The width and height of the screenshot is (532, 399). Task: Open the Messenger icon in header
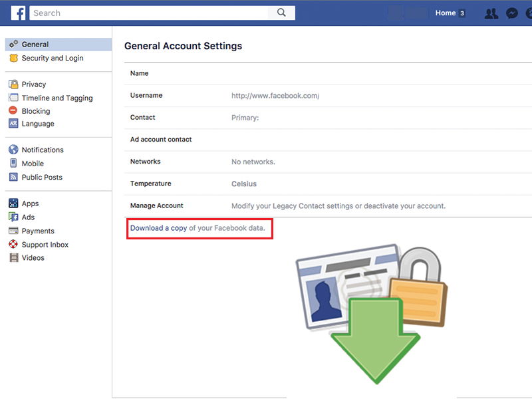(x=511, y=13)
